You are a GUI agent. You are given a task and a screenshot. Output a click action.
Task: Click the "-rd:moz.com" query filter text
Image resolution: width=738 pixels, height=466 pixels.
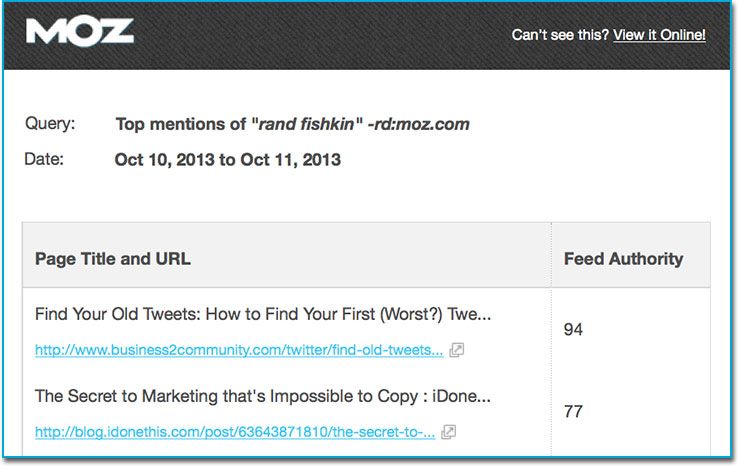click(x=418, y=125)
